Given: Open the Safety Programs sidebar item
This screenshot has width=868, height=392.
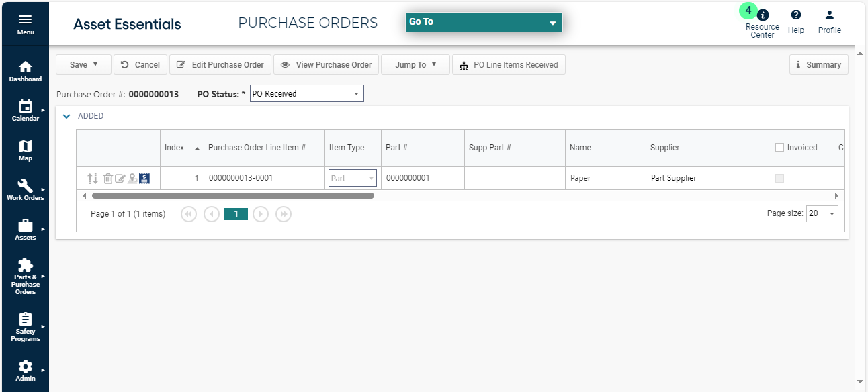Looking at the screenshot, I should [x=25, y=328].
